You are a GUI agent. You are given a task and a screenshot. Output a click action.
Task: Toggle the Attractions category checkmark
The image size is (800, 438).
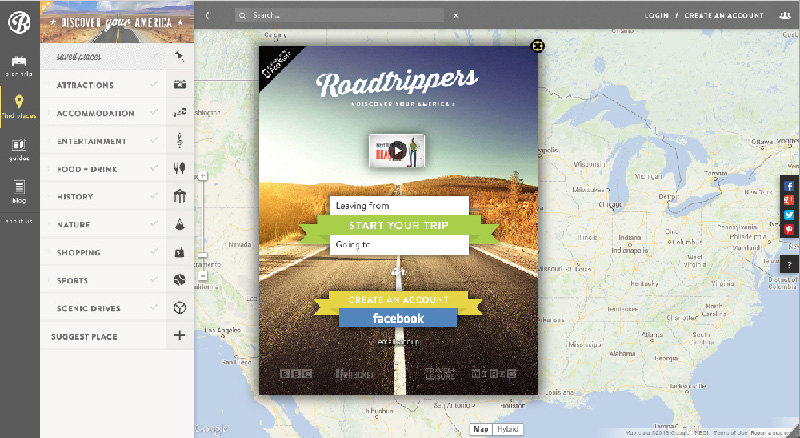[x=153, y=85]
